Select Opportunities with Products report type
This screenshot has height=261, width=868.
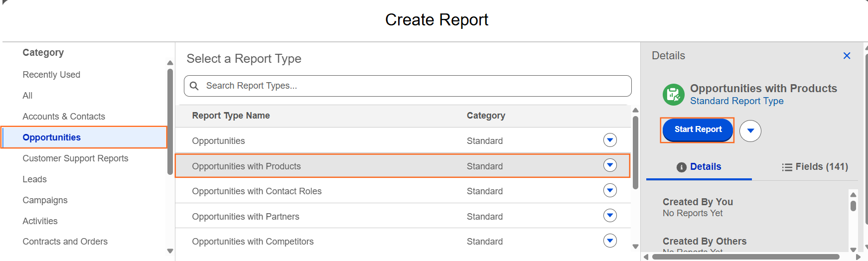click(403, 166)
